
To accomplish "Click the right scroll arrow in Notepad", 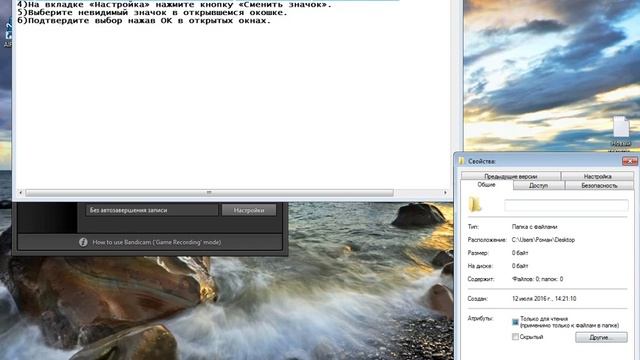I will coord(445,192).
